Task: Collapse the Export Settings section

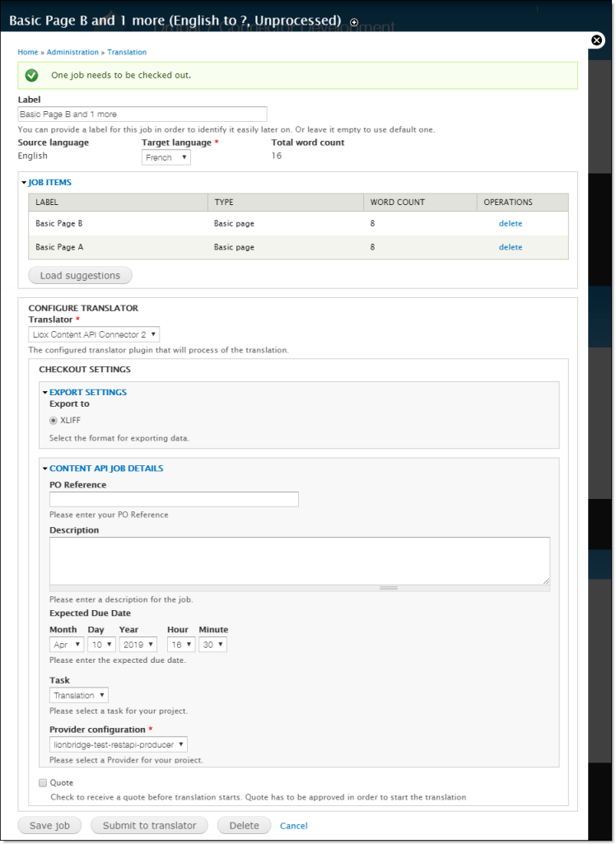Action: (x=87, y=392)
